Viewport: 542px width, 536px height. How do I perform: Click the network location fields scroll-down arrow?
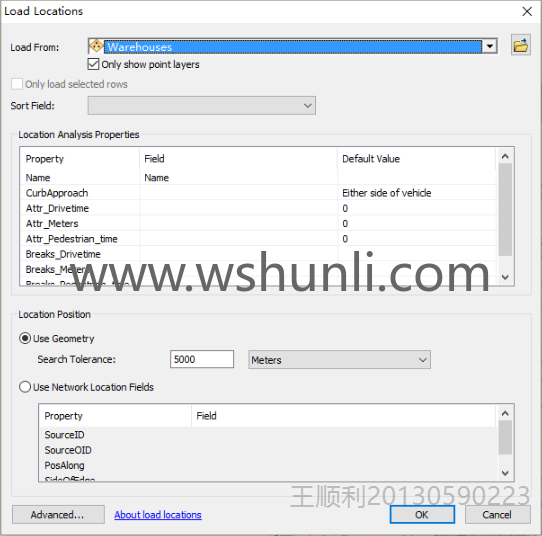click(x=505, y=473)
